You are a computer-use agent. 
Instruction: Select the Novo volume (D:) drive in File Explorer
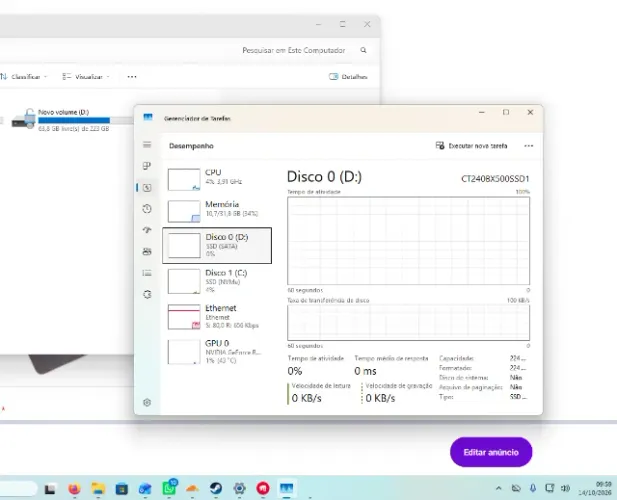point(71,120)
